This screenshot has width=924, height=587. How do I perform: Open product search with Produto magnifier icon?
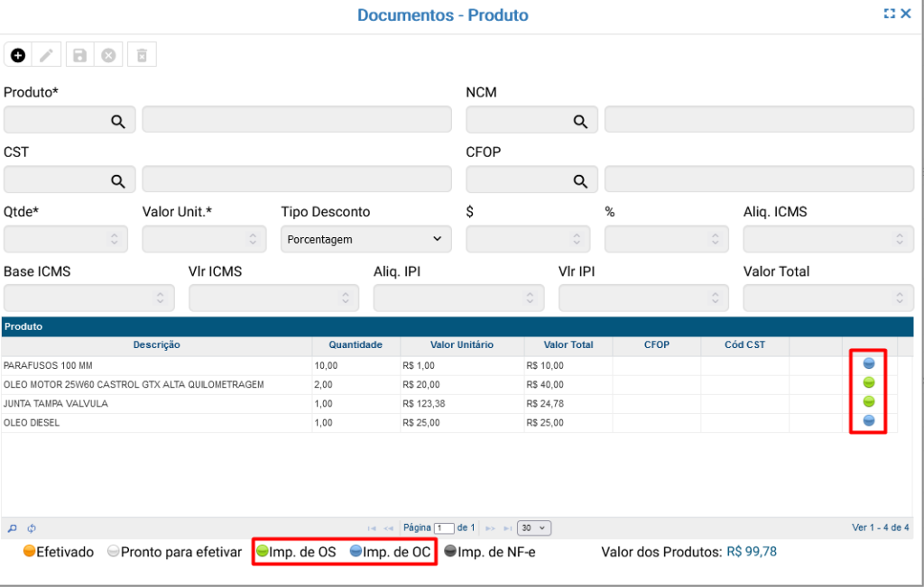tap(117, 120)
